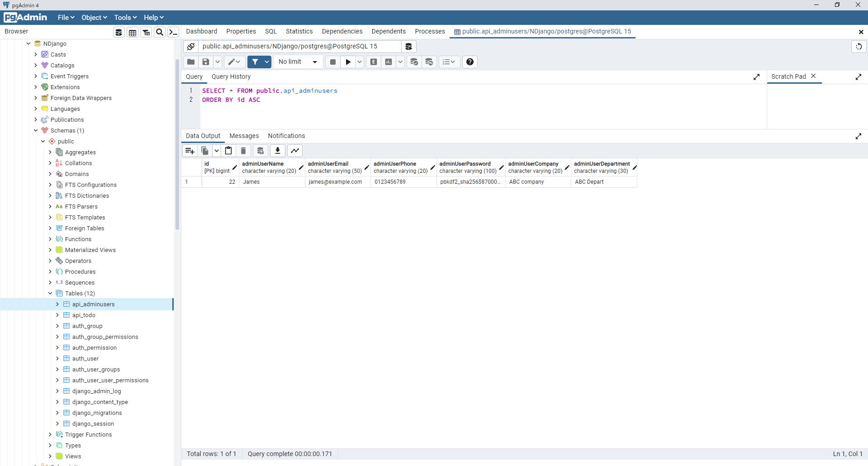The image size is (868, 466).
Task: Click the ABC company cell
Action: (538, 182)
